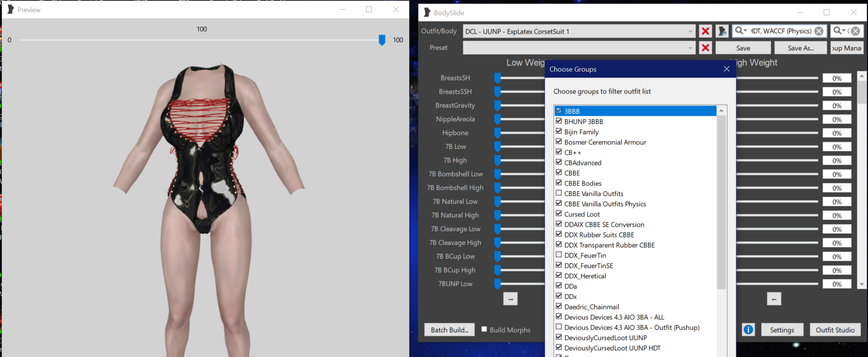Select Devious Devices 4.3 AIO 3BA - ALL
This screenshot has width=868, height=357.
tap(635, 317)
